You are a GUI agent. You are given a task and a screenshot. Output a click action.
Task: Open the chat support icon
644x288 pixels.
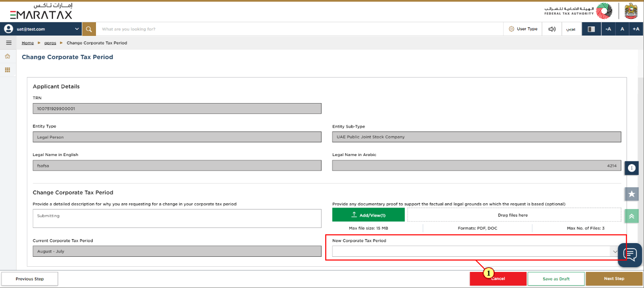pos(630,255)
